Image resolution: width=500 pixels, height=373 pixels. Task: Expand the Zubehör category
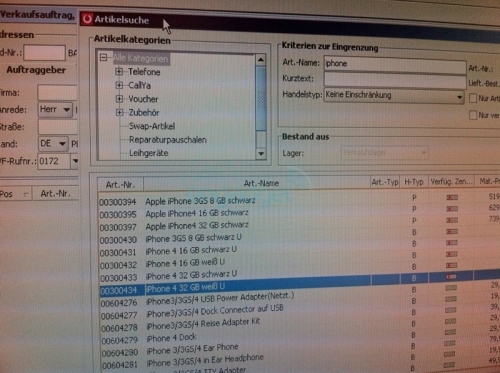(x=119, y=113)
